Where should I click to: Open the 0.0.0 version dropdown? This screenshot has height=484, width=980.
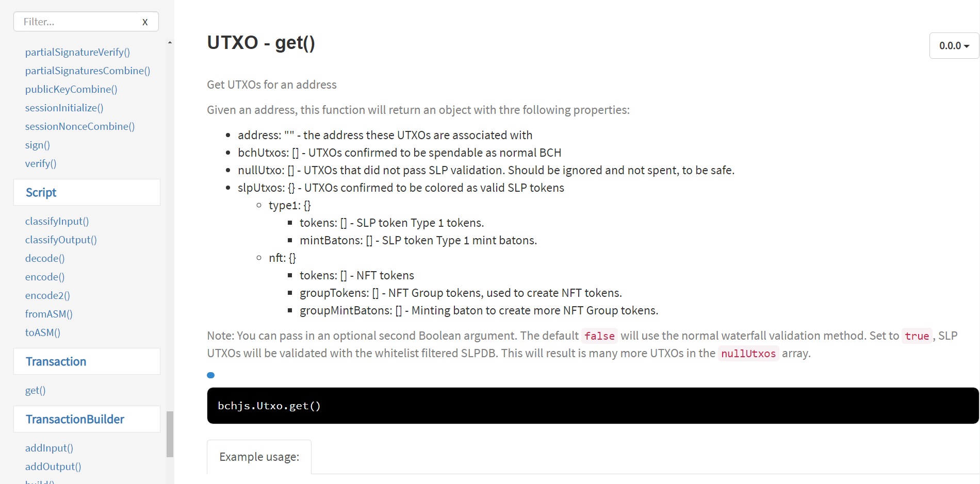point(954,45)
